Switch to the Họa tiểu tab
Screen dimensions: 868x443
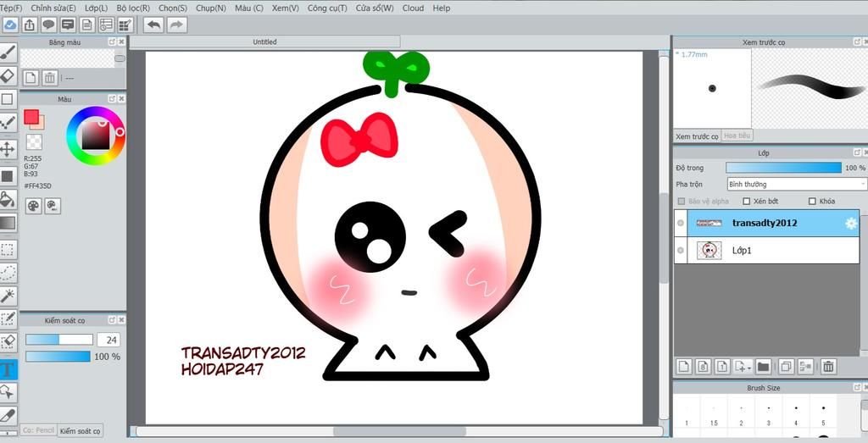[737, 136]
